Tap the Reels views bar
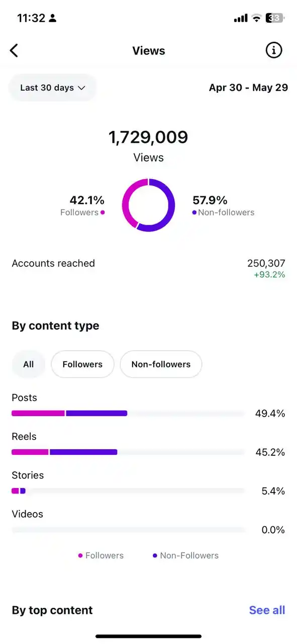This screenshot has width=297, height=644. (128, 452)
